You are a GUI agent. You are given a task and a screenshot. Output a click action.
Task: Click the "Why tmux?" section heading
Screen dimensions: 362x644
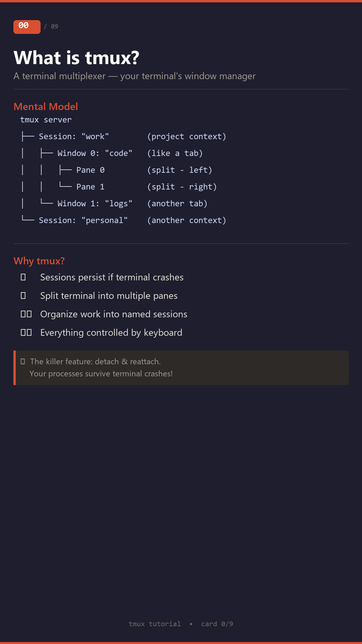39,261
